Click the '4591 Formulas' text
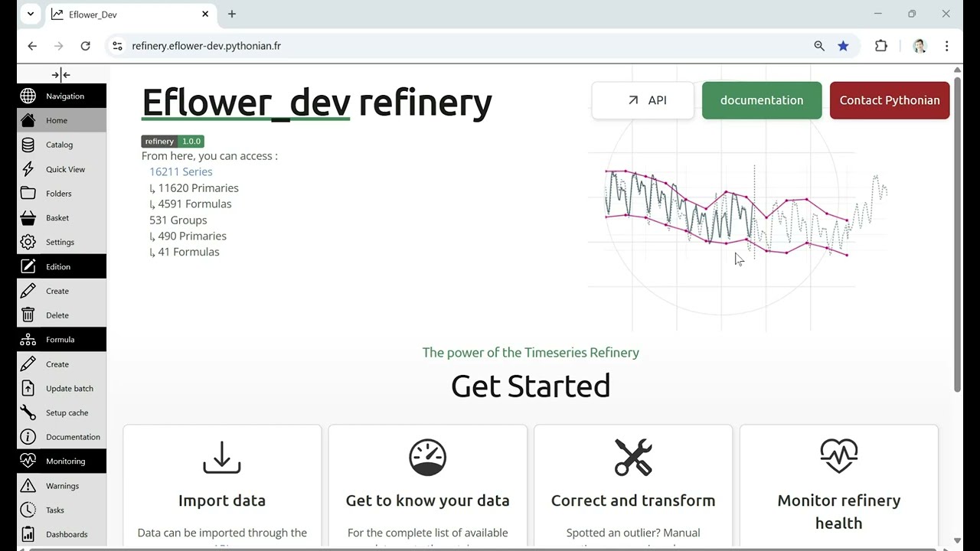 point(194,204)
